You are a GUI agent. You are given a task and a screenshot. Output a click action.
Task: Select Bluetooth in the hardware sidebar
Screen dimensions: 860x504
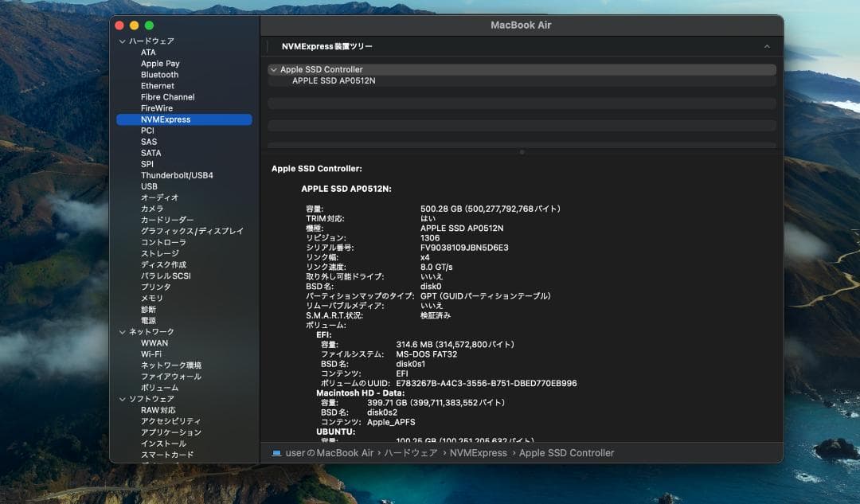point(159,74)
